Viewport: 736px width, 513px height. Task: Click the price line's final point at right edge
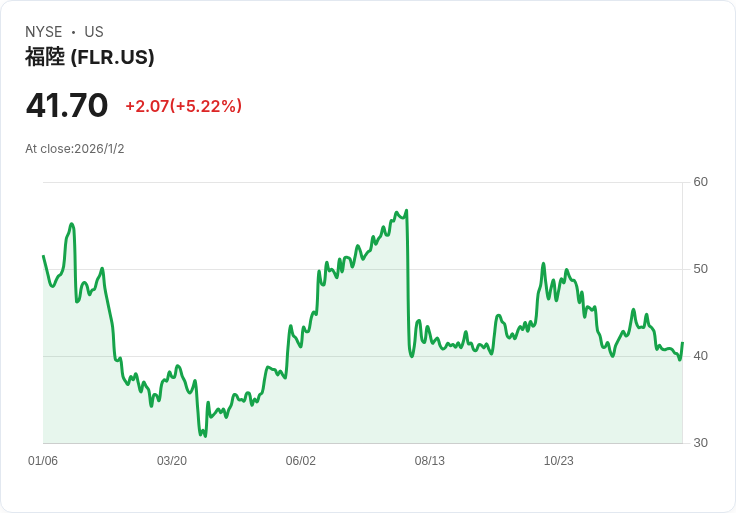[682, 343]
